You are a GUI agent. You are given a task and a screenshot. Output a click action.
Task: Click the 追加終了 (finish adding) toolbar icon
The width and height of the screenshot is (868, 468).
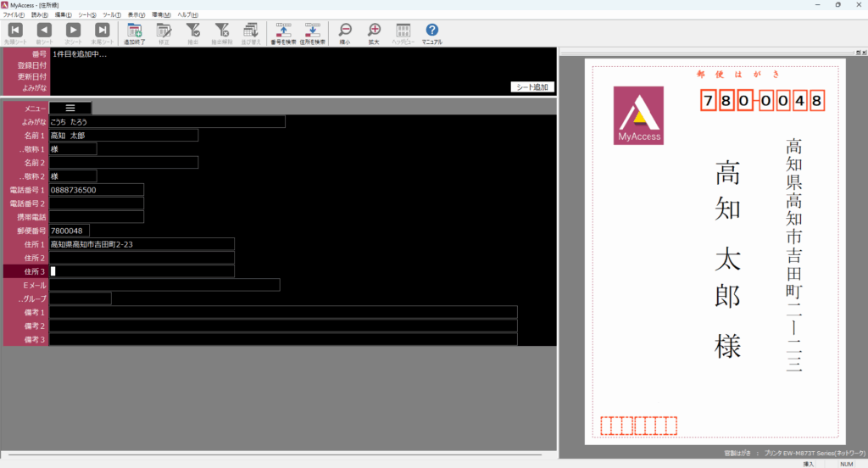(x=134, y=32)
